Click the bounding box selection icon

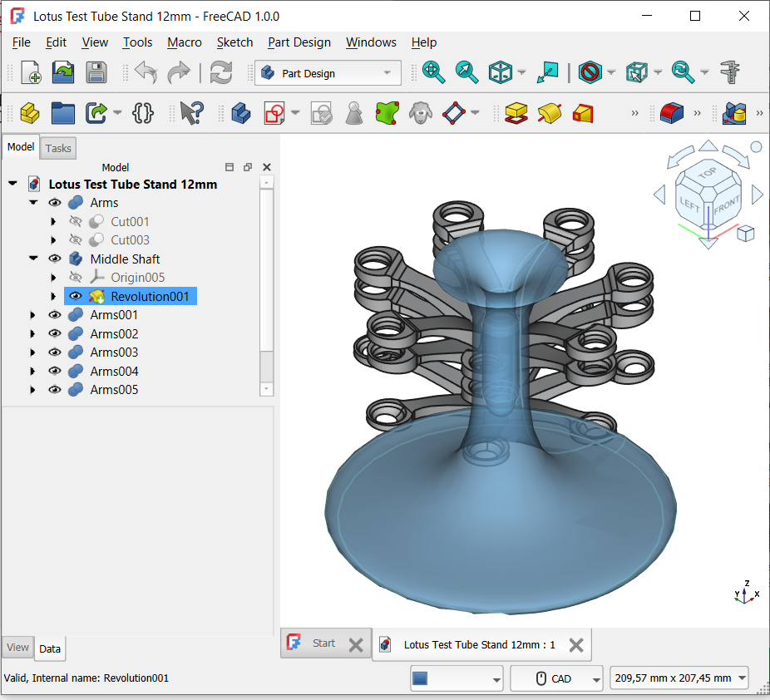636,72
